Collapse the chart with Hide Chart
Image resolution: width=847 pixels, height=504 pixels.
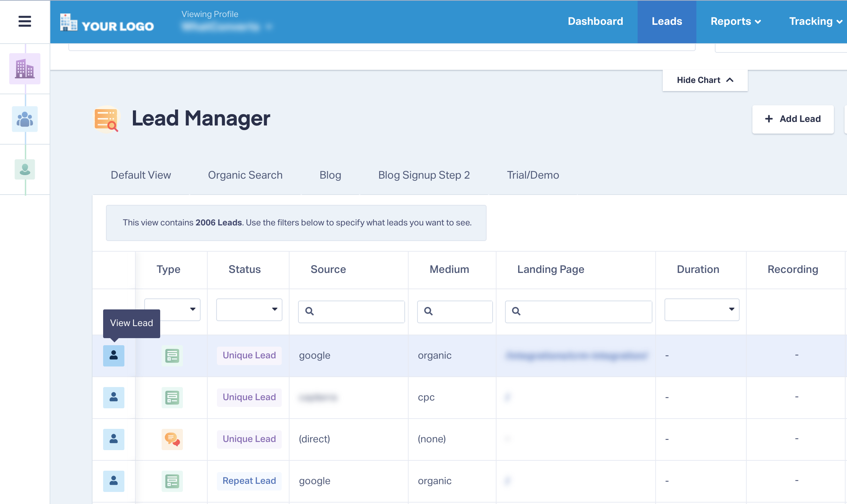pyautogui.click(x=705, y=80)
